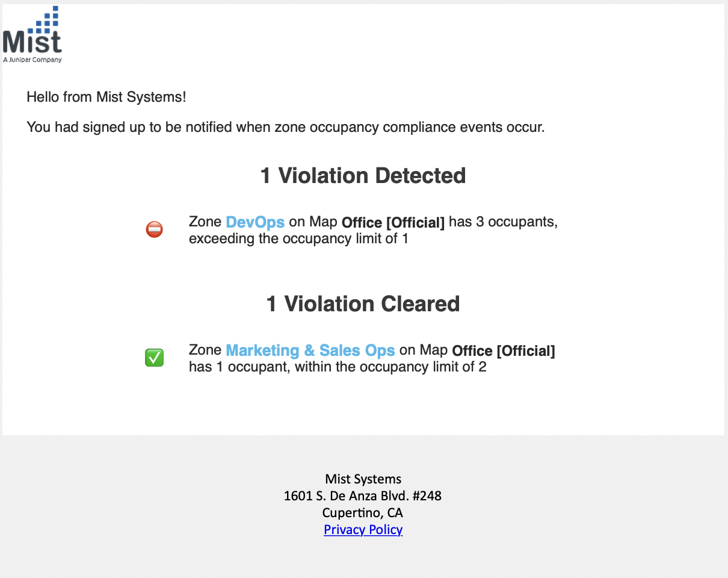This screenshot has height=578, width=728.
Task: Click the "Hello from Mist Systems!" greeting
Action: coord(106,96)
